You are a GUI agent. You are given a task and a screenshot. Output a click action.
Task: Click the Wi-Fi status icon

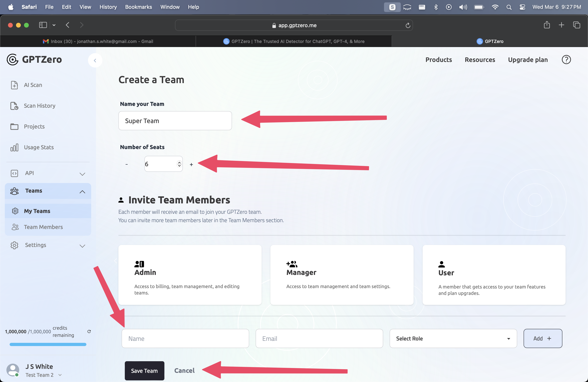pyautogui.click(x=495, y=7)
